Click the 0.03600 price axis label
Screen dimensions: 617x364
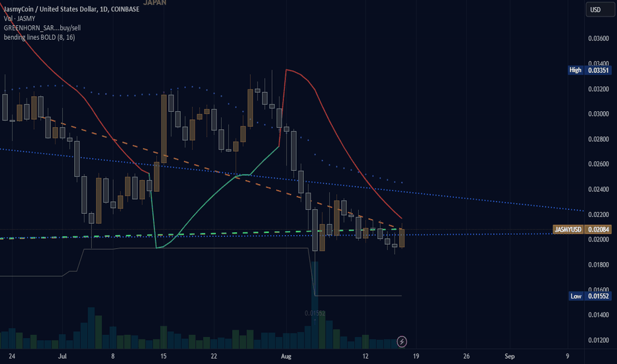598,38
